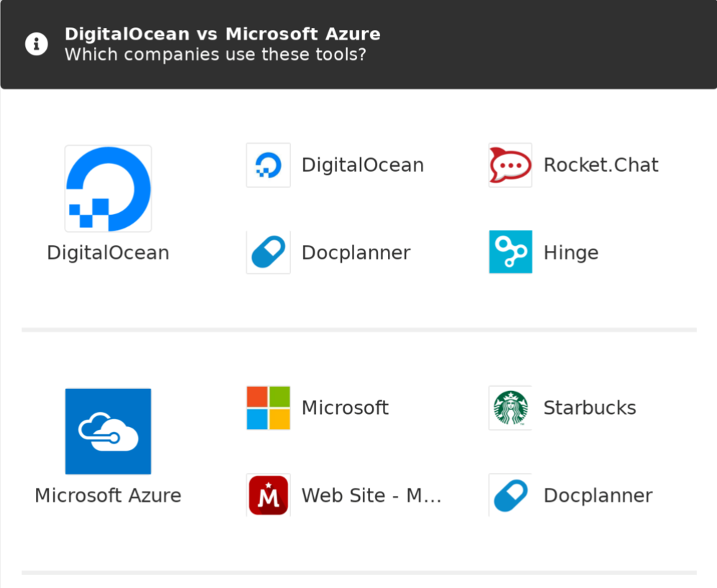Click the red M Web Site logo

269,495
